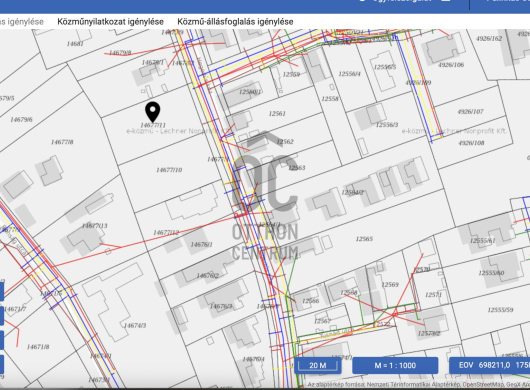Select parcel label 12569
This screenshot has height=390, width=530.
[x=390, y=285]
